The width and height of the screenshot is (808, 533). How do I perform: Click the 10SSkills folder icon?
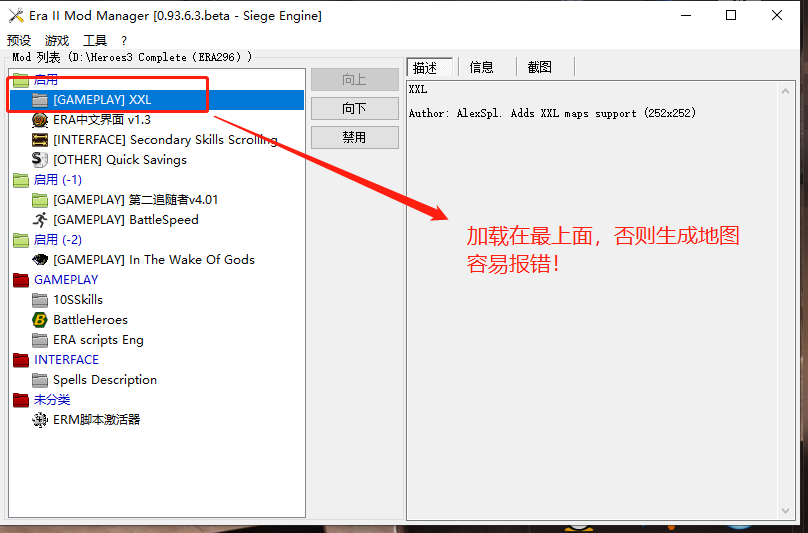pos(40,299)
